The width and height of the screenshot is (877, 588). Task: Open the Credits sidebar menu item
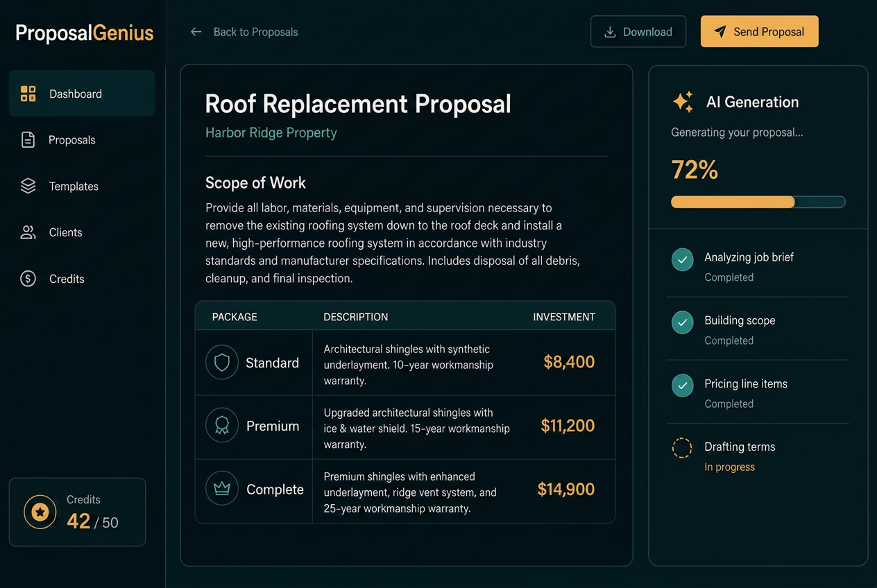point(82,279)
